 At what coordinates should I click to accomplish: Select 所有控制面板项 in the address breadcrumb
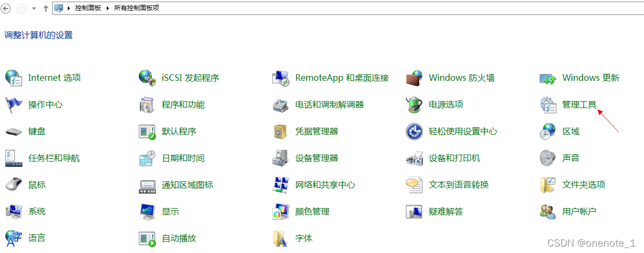point(136,8)
